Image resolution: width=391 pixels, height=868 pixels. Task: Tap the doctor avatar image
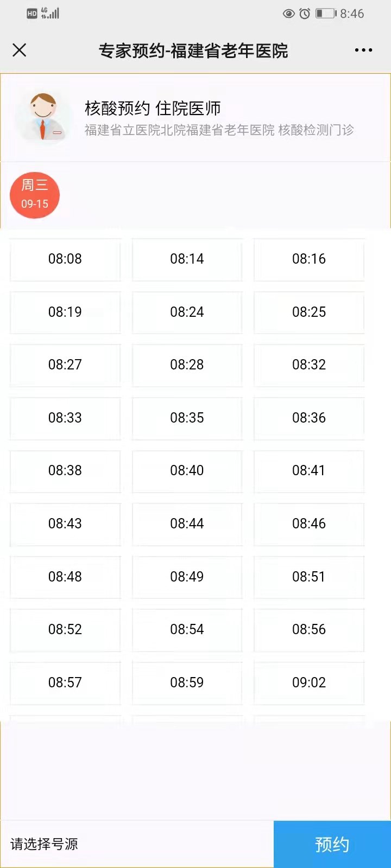coord(43,117)
